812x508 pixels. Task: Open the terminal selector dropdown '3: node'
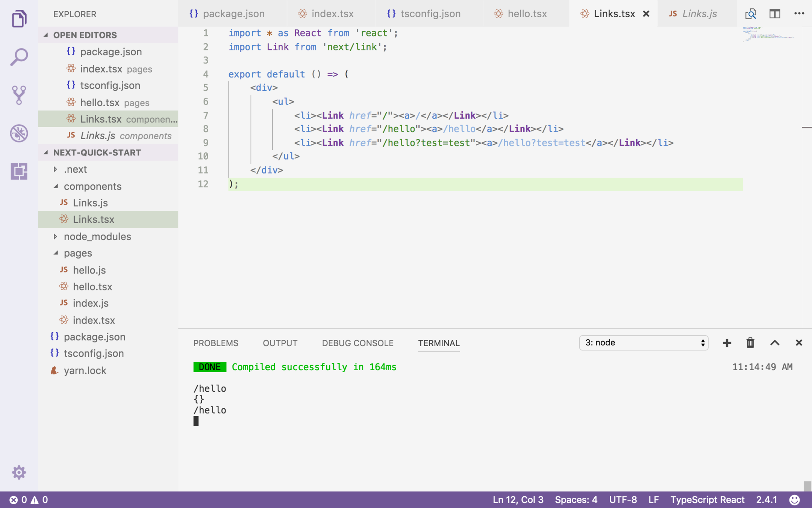(x=644, y=343)
